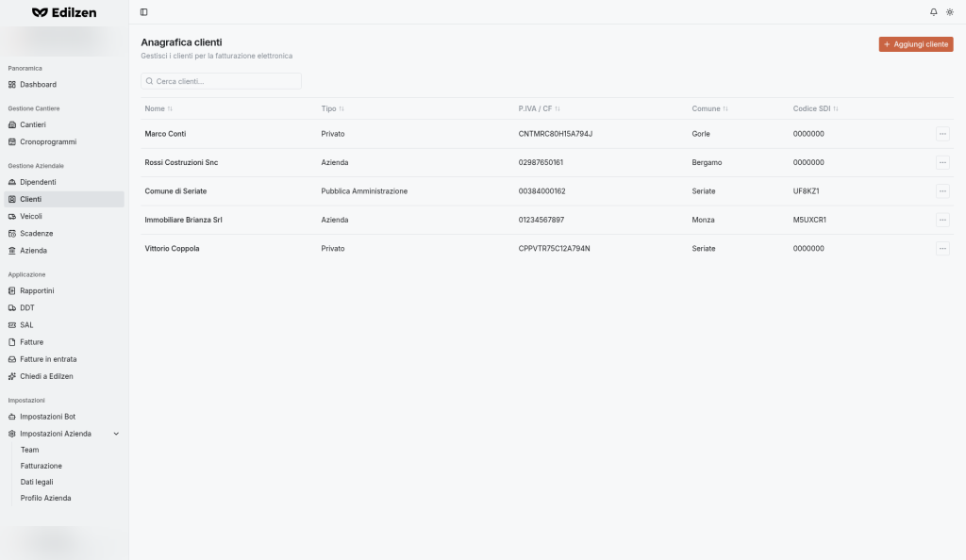Image resolution: width=966 pixels, height=560 pixels.
Task: Launch Chiedi a Edilzen assistant
Action: point(64,376)
